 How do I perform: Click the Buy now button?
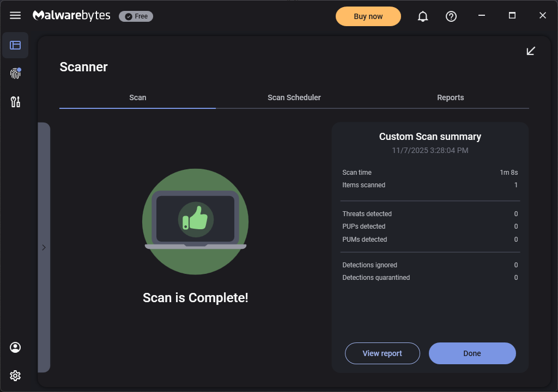pyautogui.click(x=368, y=16)
